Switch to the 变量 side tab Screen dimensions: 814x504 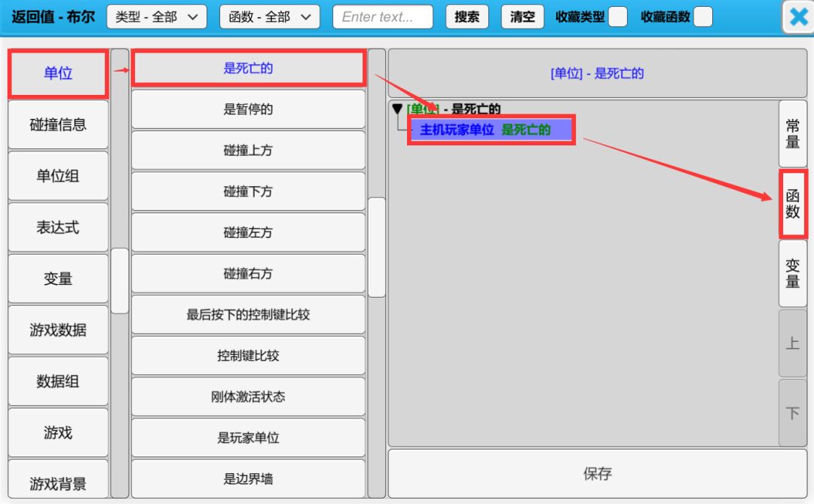792,273
